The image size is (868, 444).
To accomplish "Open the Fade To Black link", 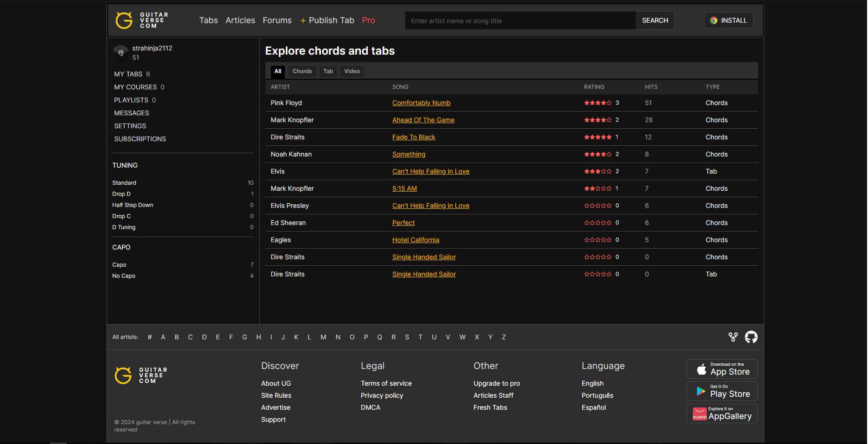I will [x=414, y=137].
